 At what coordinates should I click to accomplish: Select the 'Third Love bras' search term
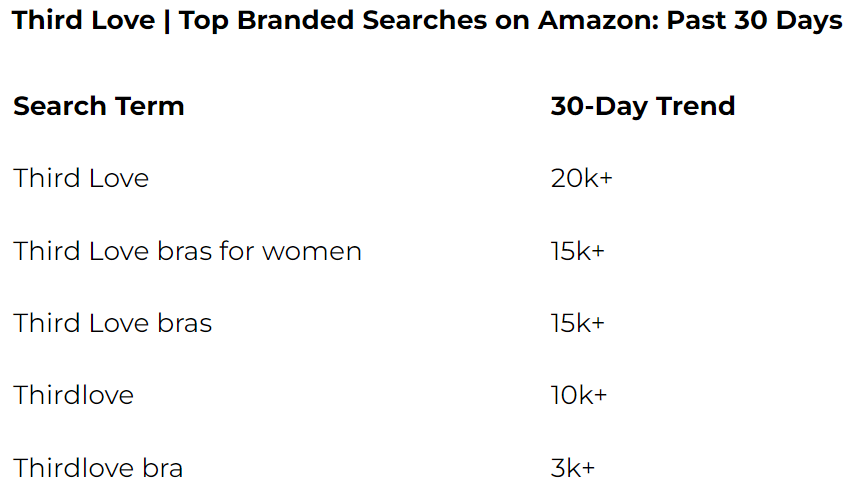point(112,323)
